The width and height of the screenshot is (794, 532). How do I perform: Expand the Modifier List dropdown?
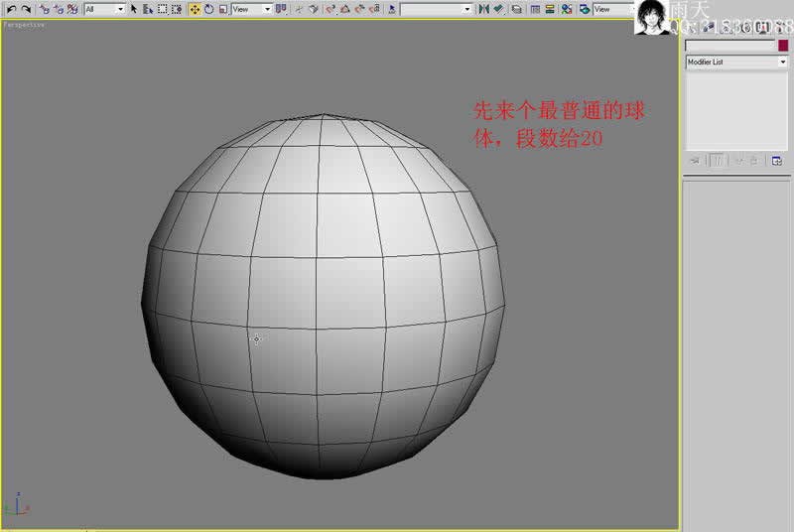point(736,62)
